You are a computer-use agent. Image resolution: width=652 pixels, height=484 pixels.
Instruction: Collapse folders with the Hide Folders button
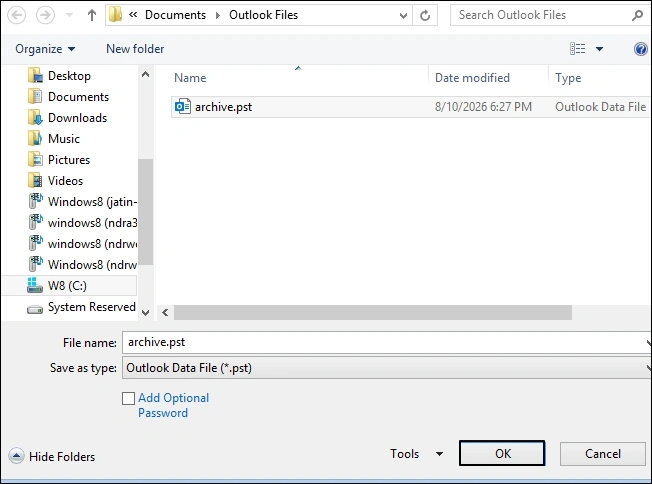52,456
